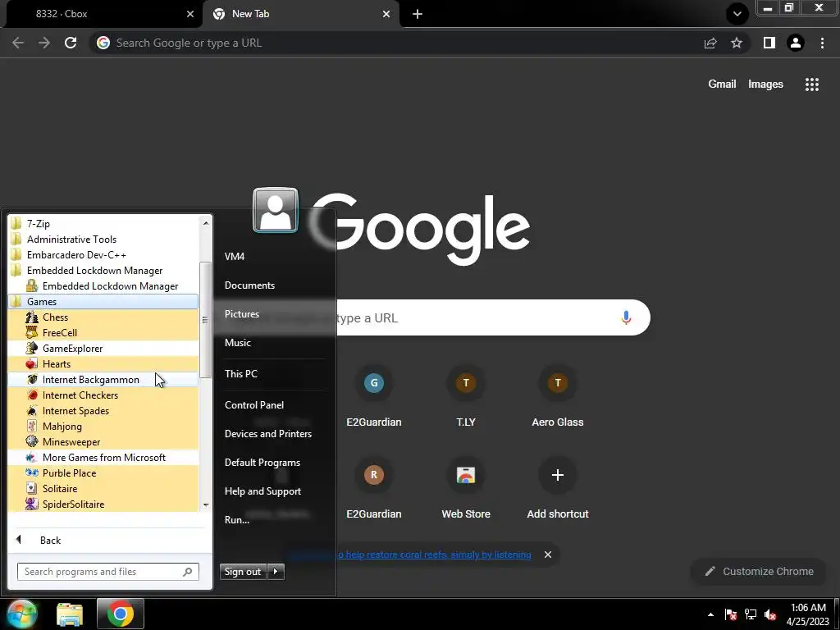Viewport: 840px width, 630px height.
Task: Open the Run... dialog
Action: [273, 519]
